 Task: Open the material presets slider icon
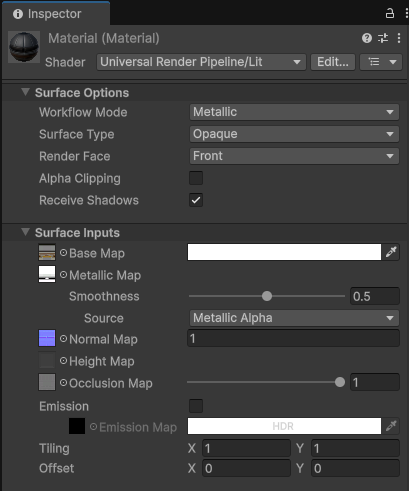coord(383,38)
